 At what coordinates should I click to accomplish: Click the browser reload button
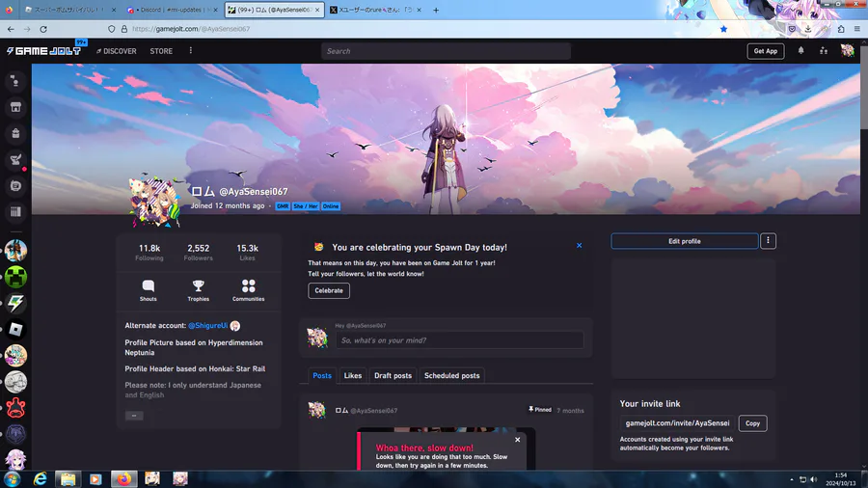click(x=43, y=29)
